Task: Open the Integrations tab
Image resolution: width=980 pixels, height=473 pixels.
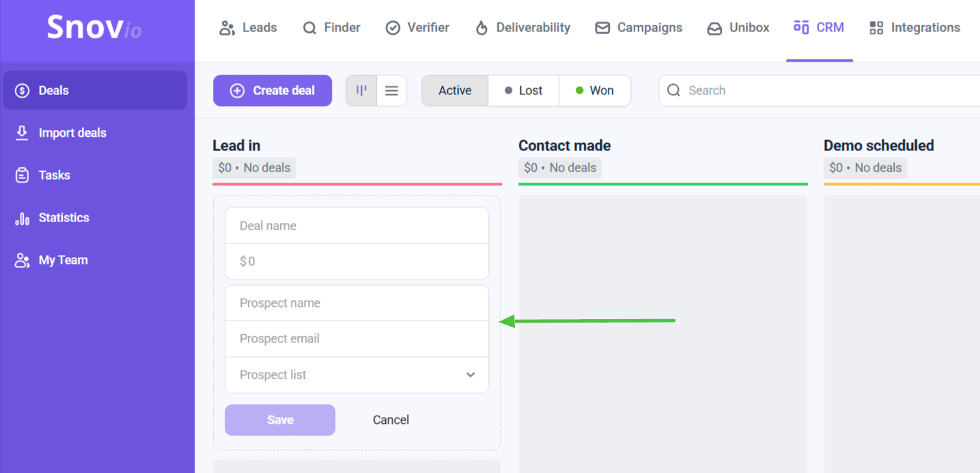Action: pos(914,27)
